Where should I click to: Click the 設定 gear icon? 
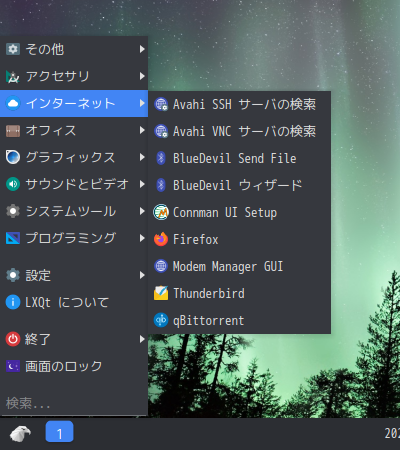(13, 275)
